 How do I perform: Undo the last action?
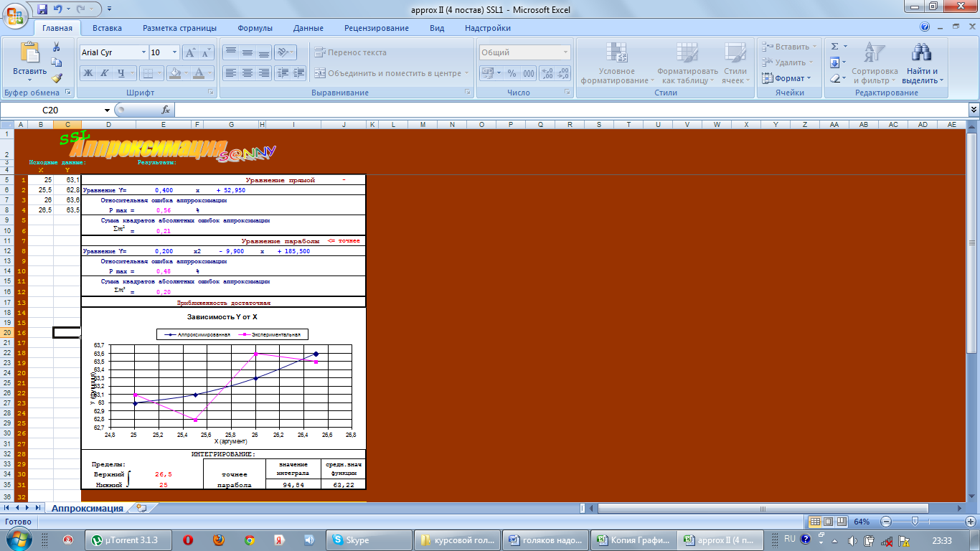(x=58, y=9)
